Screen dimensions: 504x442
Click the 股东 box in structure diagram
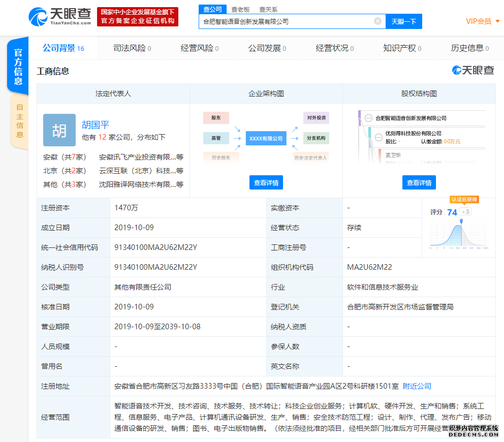pyautogui.click(x=216, y=118)
